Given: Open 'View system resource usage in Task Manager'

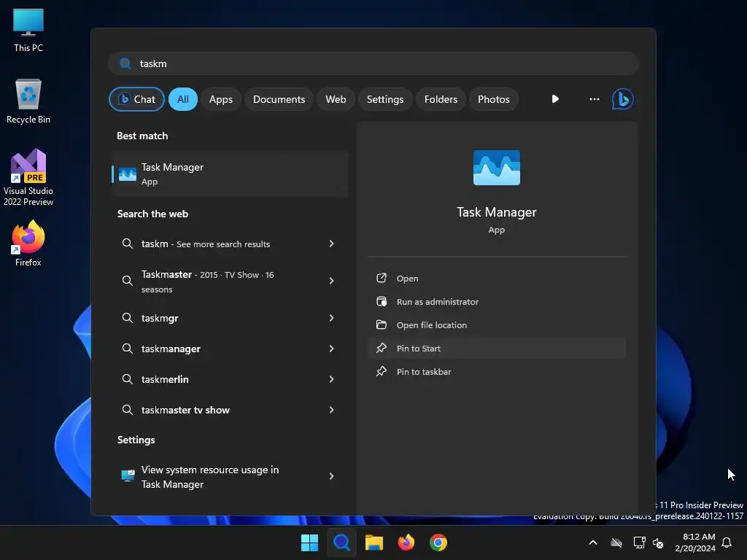Looking at the screenshot, I should coord(230,476).
